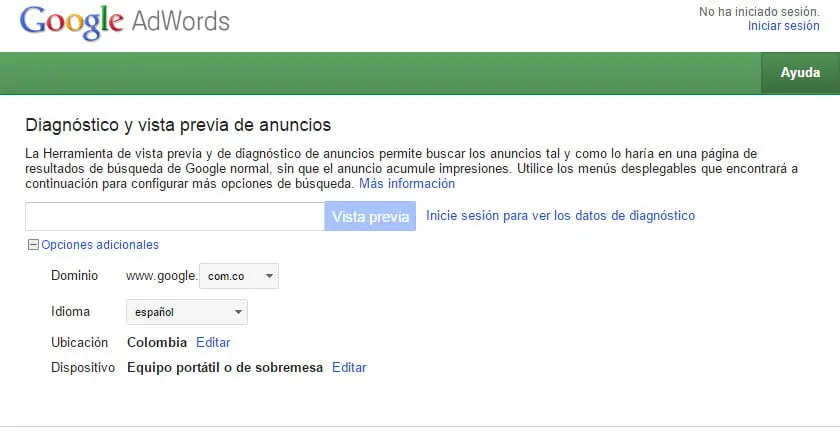Click the Vista previa button
The height and width of the screenshot is (440, 840).
pos(370,217)
